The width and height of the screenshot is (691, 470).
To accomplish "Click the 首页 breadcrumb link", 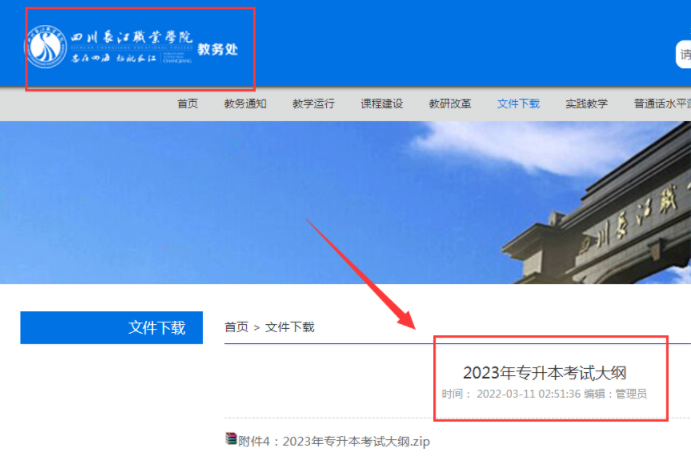I will tap(236, 327).
